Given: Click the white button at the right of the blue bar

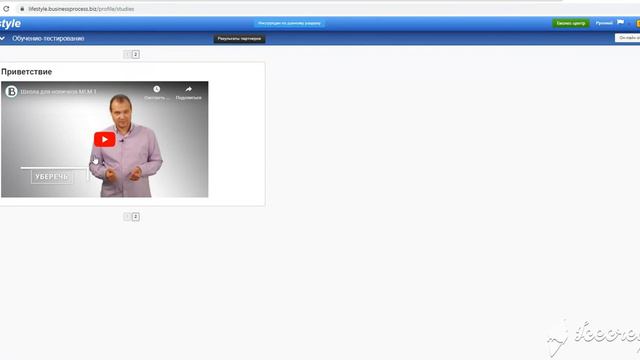Looking at the screenshot, I should (x=628, y=38).
